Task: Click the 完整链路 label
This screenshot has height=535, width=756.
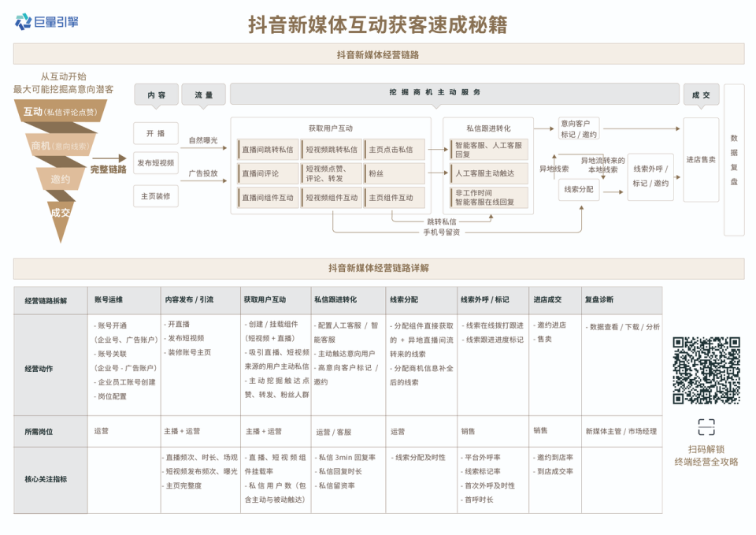Action: click(109, 169)
